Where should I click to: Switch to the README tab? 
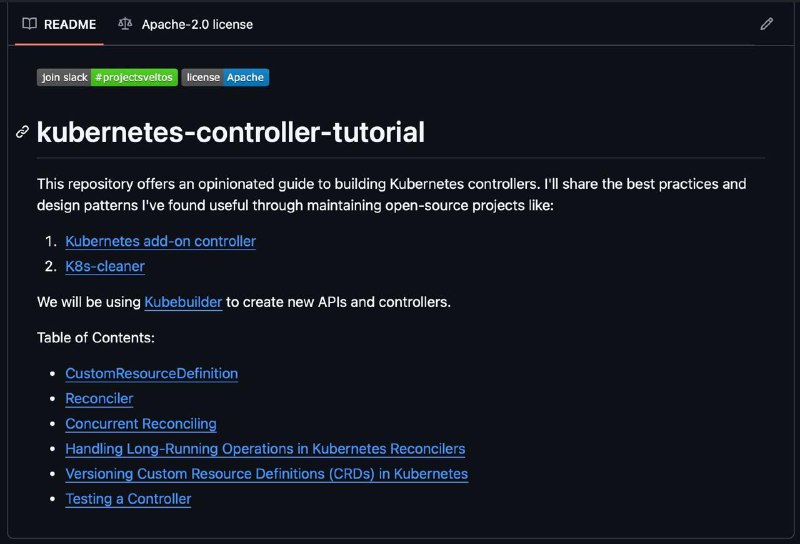pyautogui.click(x=59, y=24)
